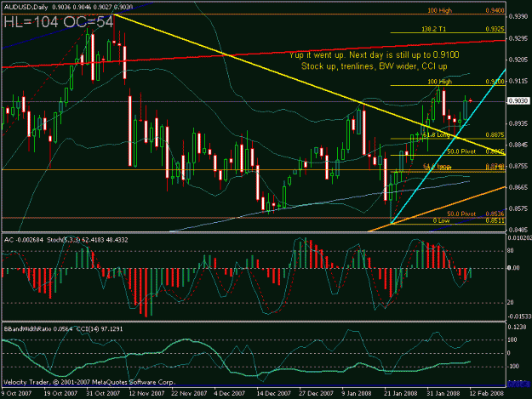Click the 22 Nov 2007 date label
532x399 pixels.
pyautogui.click(x=189, y=393)
